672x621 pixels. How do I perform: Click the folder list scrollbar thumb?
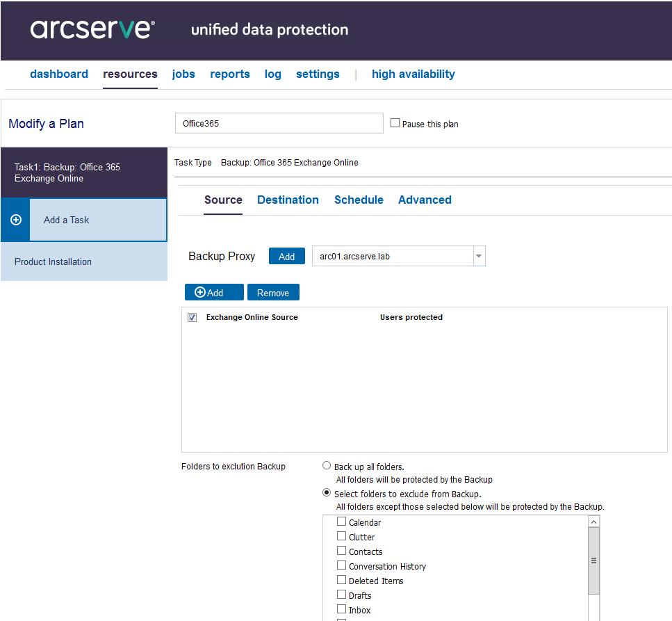point(593,561)
